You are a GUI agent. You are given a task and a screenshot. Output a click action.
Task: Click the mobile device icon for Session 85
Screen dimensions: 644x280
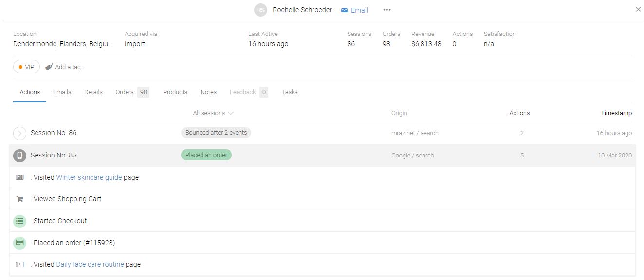click(19, 156)
